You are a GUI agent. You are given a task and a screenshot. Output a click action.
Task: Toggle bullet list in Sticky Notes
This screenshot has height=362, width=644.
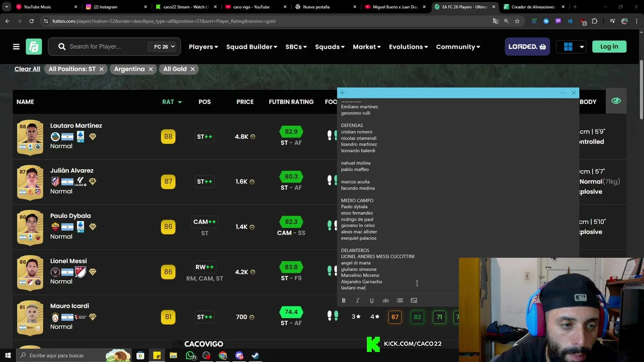click(x=400, y=301)
